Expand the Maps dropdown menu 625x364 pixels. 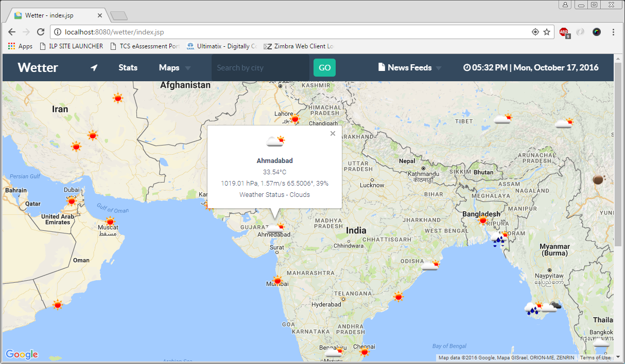pos(175,68)
